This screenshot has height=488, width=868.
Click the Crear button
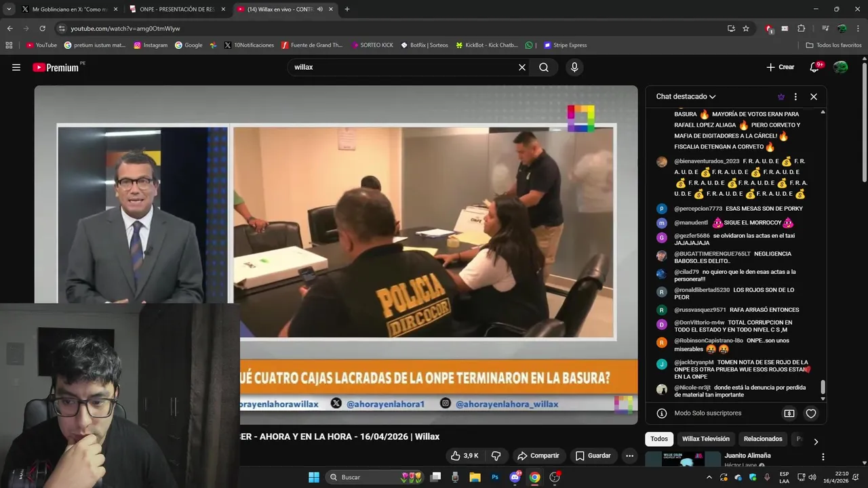(780, 67)
